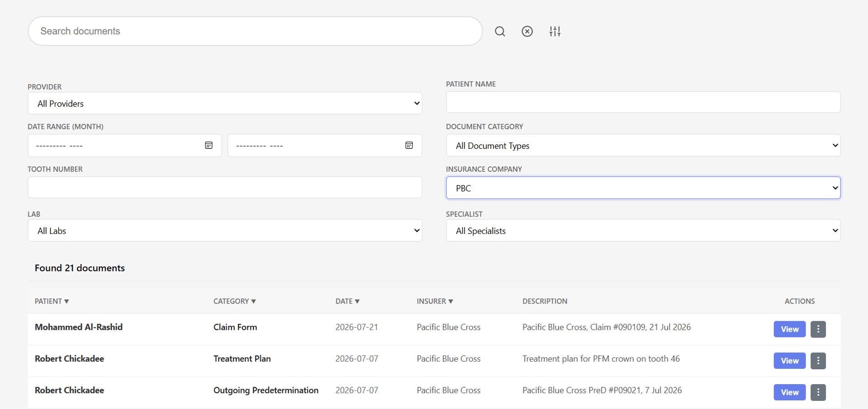
Task: View the Outgoing Predetermination document
Action: 789,392
